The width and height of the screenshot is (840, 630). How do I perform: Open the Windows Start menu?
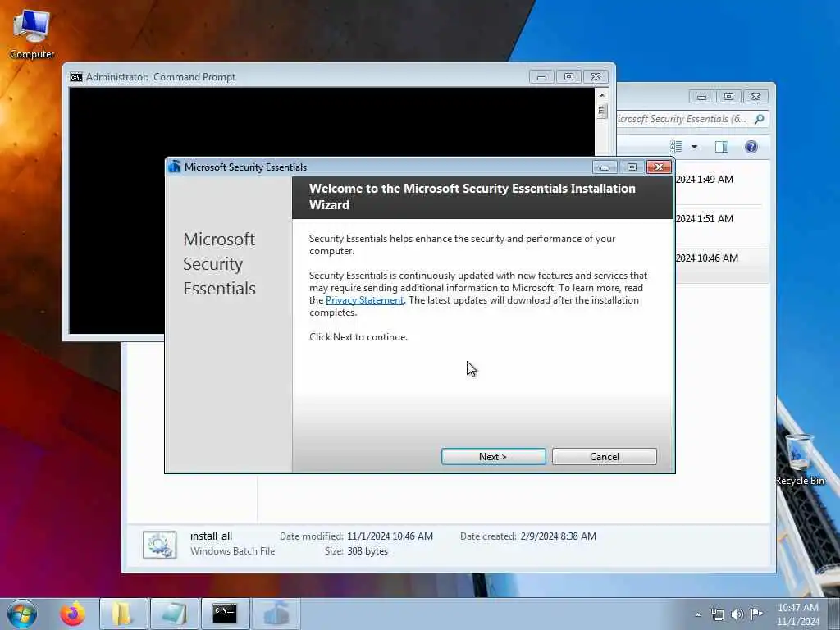[x=22, y=614]
